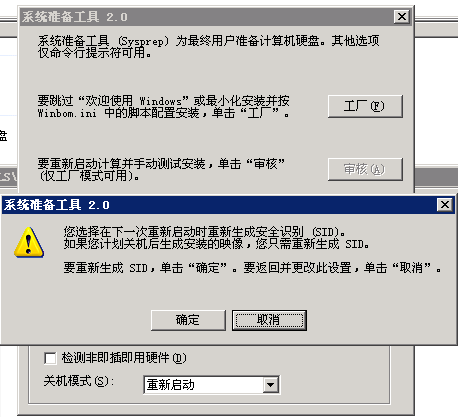Click the 工厂(F) button
458x417 pixels.
pos(365,106)
